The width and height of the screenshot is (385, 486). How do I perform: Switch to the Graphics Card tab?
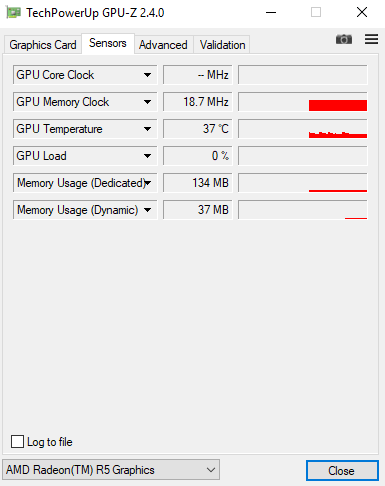coord(43,45)
